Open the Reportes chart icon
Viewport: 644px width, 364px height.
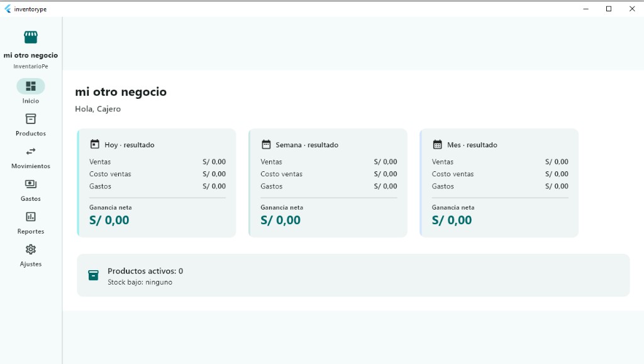31,217
